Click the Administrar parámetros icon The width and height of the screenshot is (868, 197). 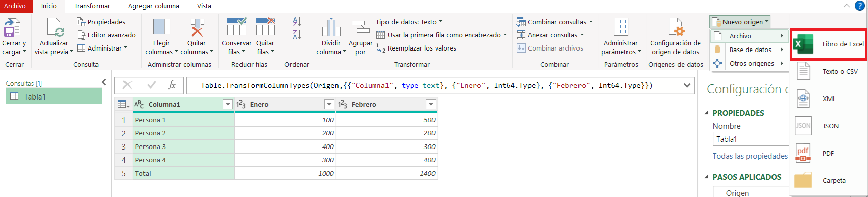click(x=620, y=27)
